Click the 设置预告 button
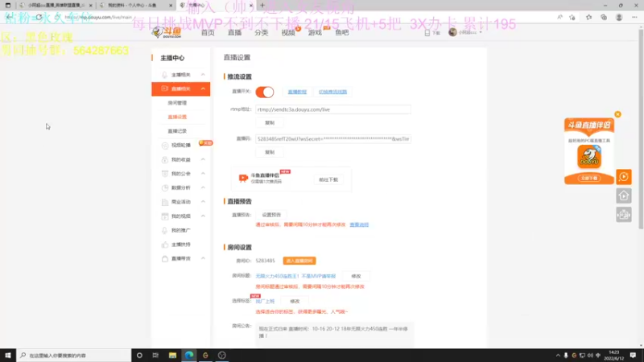The height and width of the screenshot is (362, 644). point(271,215)
